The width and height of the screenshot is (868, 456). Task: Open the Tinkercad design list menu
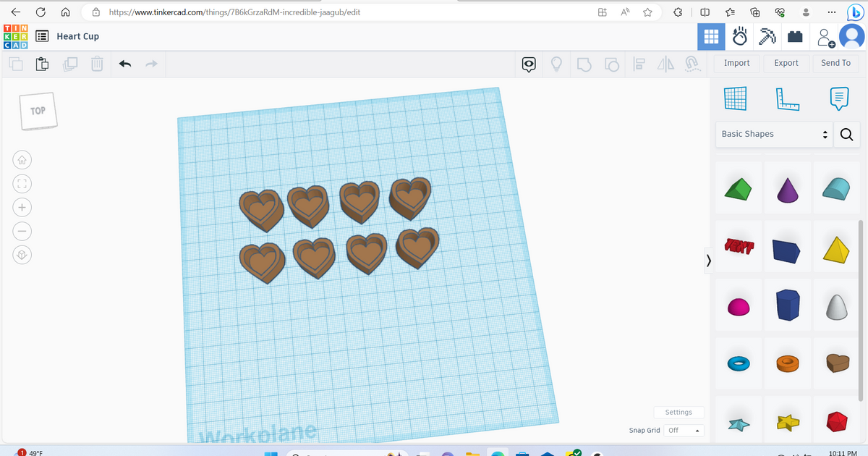click(41, 36)
